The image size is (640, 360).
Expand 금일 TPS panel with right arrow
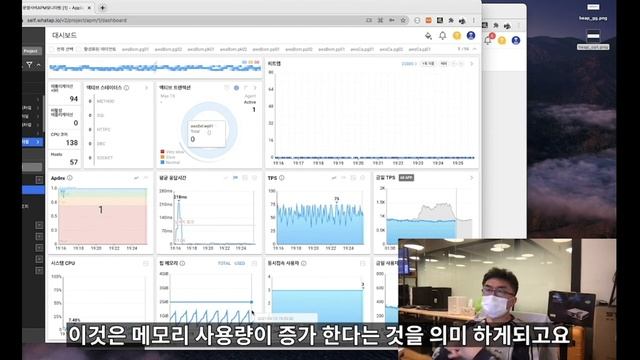point(472,178)
